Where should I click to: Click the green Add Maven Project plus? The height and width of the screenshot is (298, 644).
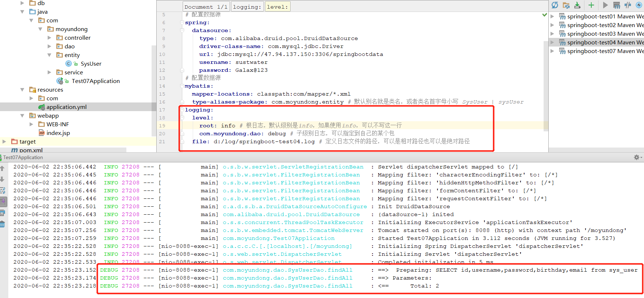click(591, 5)
